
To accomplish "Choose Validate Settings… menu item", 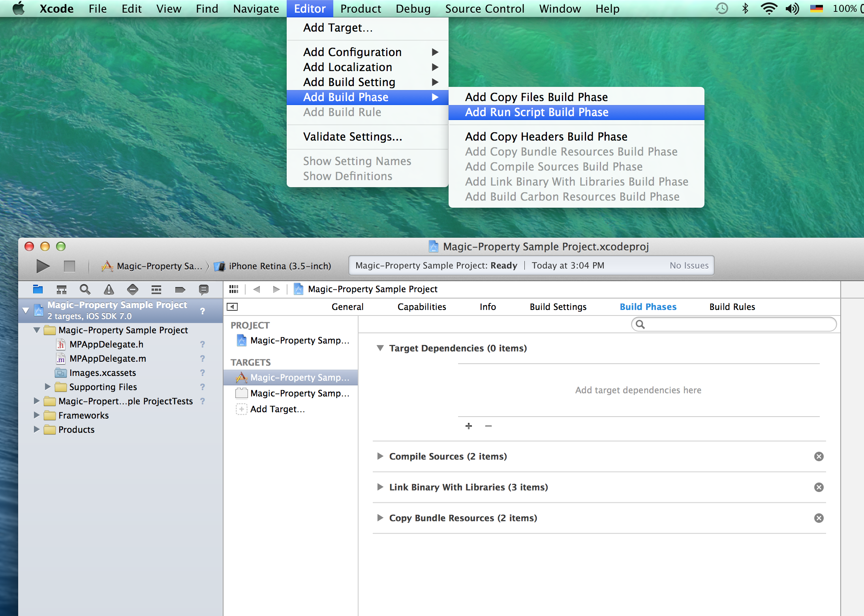I will [367, 137].
